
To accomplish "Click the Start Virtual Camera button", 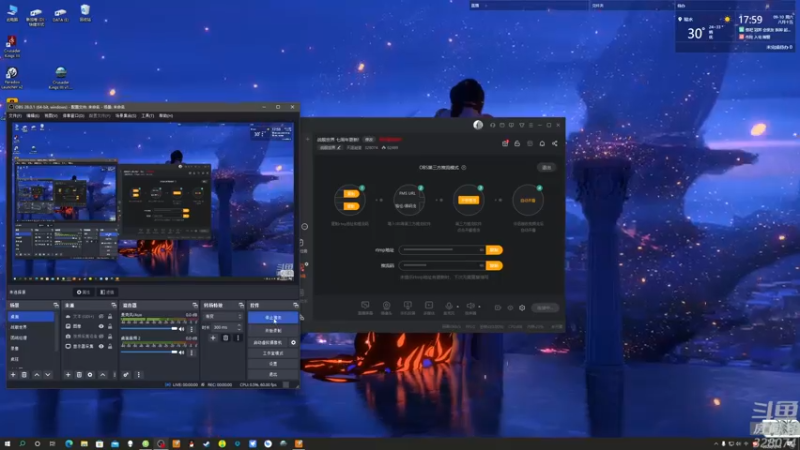I will click(x=268, y=342).
